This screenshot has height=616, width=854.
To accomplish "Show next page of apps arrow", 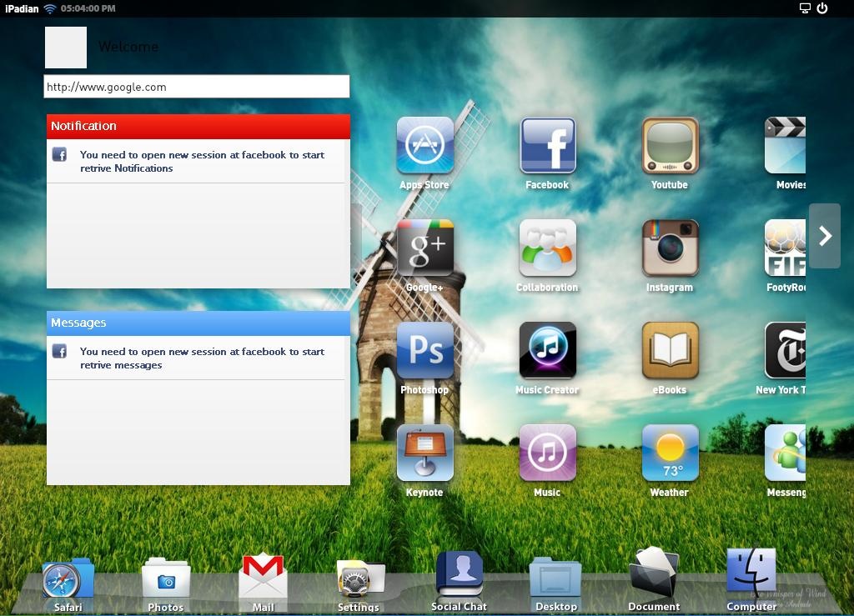I will tap(825, 236).
